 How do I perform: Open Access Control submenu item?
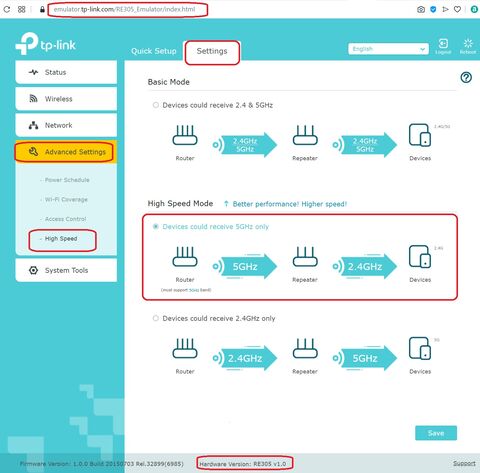(65, 219)
